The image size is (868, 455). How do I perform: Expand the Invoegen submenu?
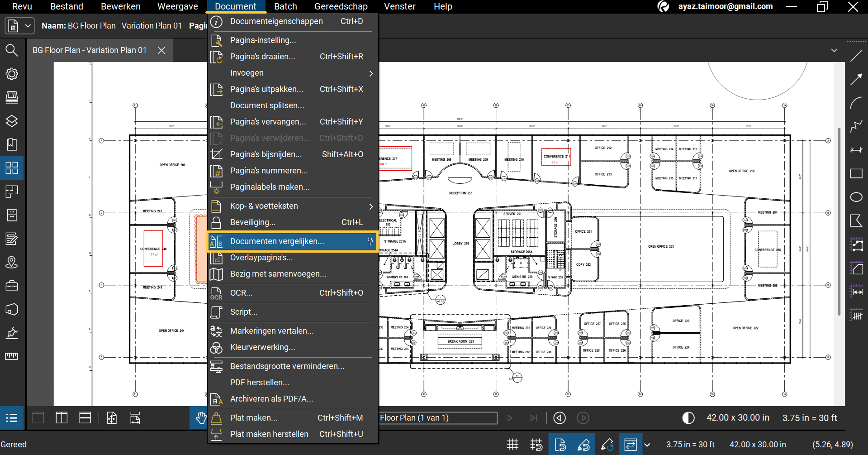(293, 73)
